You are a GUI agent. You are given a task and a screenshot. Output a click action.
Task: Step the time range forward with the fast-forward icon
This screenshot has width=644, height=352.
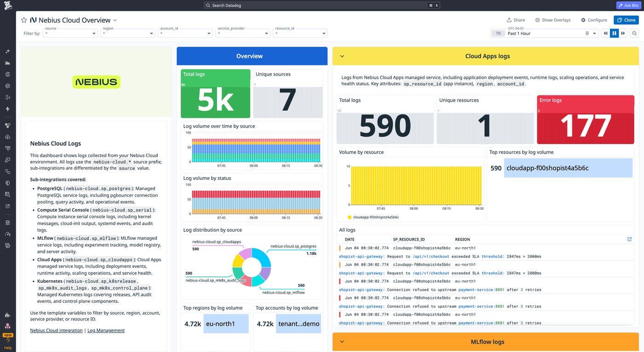point(623,33)
